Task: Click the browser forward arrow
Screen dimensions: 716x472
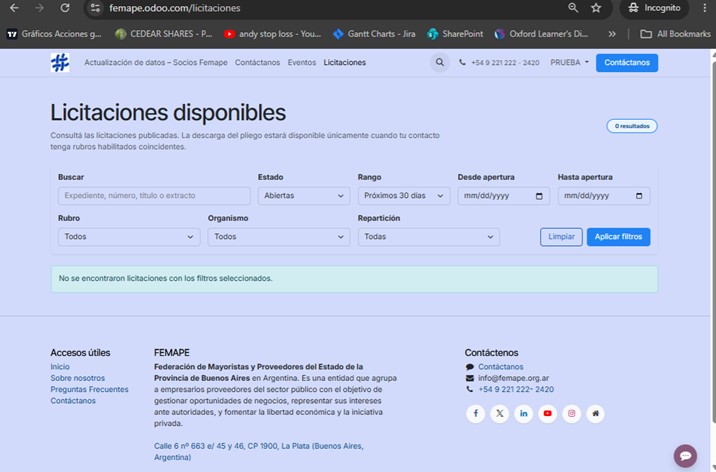Action: (x=40, y=8)
